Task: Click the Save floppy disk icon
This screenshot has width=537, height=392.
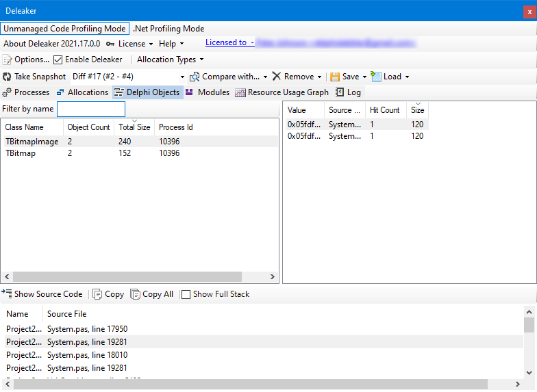Action: tap(334, 77)
